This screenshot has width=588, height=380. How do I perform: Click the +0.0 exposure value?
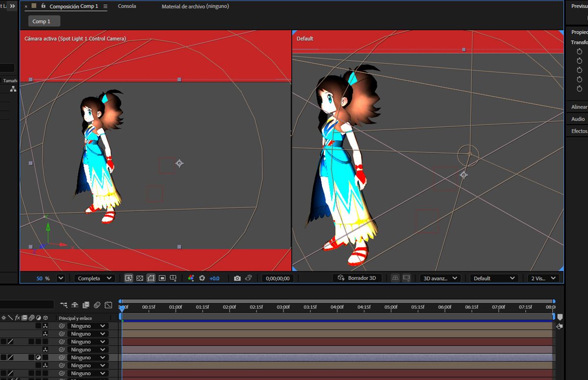215,279
